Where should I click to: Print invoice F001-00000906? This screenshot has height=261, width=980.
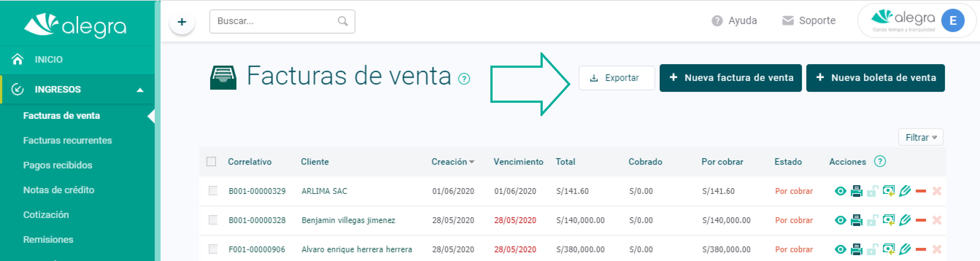856,250
